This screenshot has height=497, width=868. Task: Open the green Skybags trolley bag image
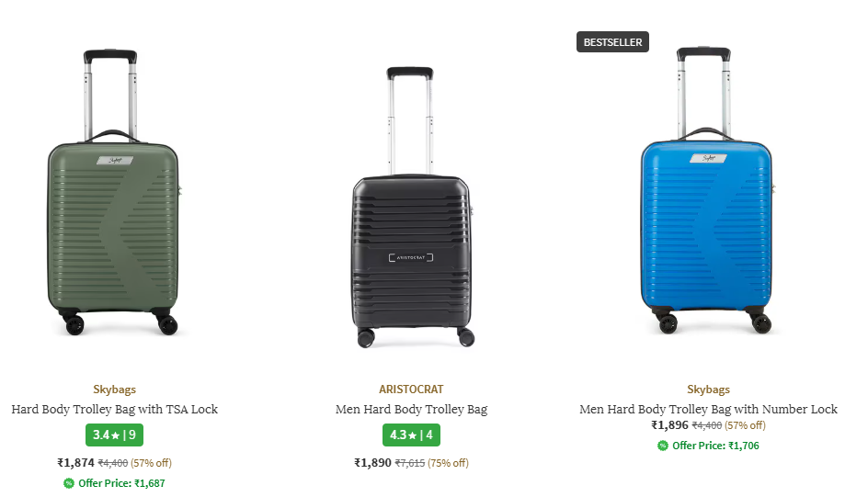click(x=113, y=192)
